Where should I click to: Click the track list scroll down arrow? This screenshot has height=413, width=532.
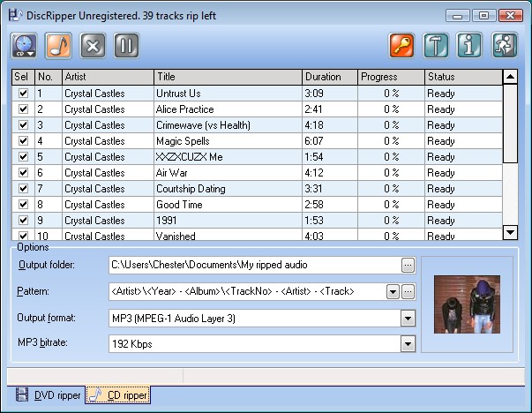510,232
